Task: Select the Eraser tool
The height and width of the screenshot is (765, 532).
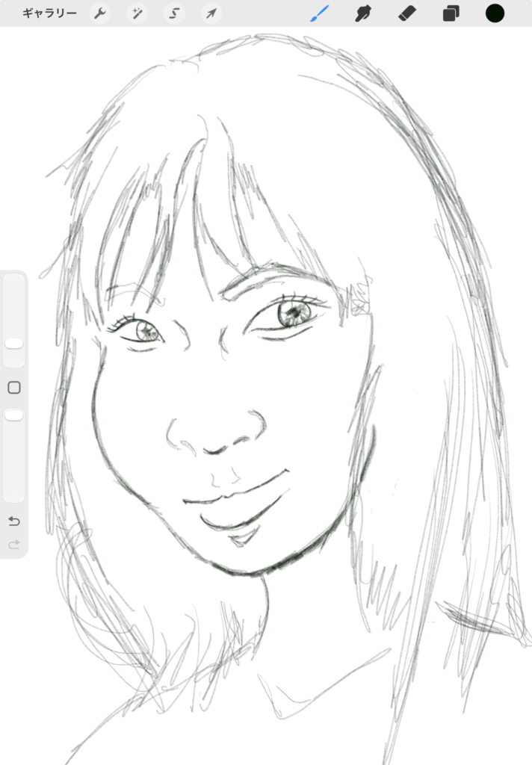Action: pyautogui.click(x=406, y=13)
